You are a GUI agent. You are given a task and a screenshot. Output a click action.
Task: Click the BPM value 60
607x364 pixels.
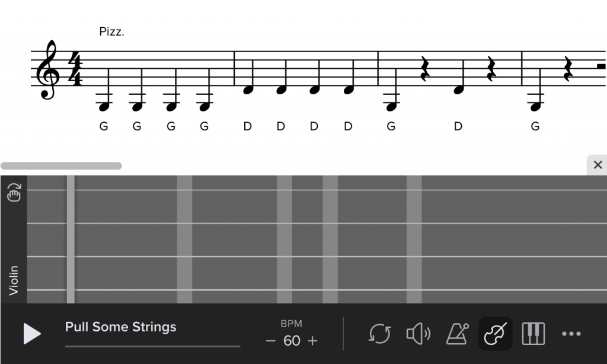(x=292, y=341)
